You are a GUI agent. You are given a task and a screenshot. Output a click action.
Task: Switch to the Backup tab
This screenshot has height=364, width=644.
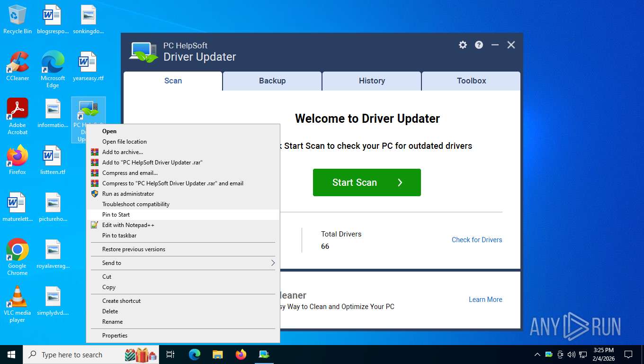pos(272,81)
